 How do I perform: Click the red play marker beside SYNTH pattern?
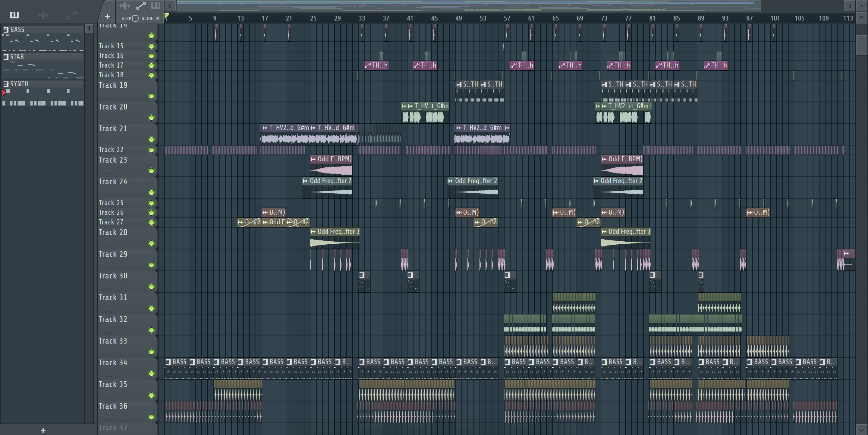[x=4, y=93]
